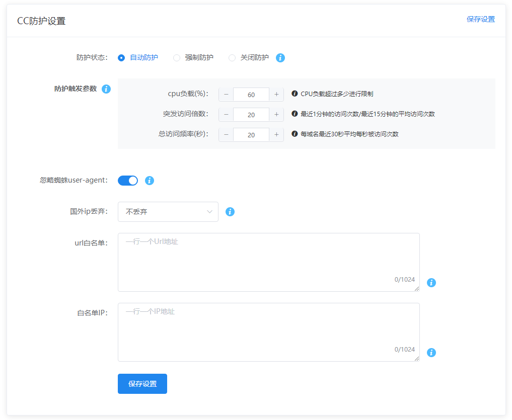Click the info icon beside 突发访问倍数 description

[x=295, y=114]
